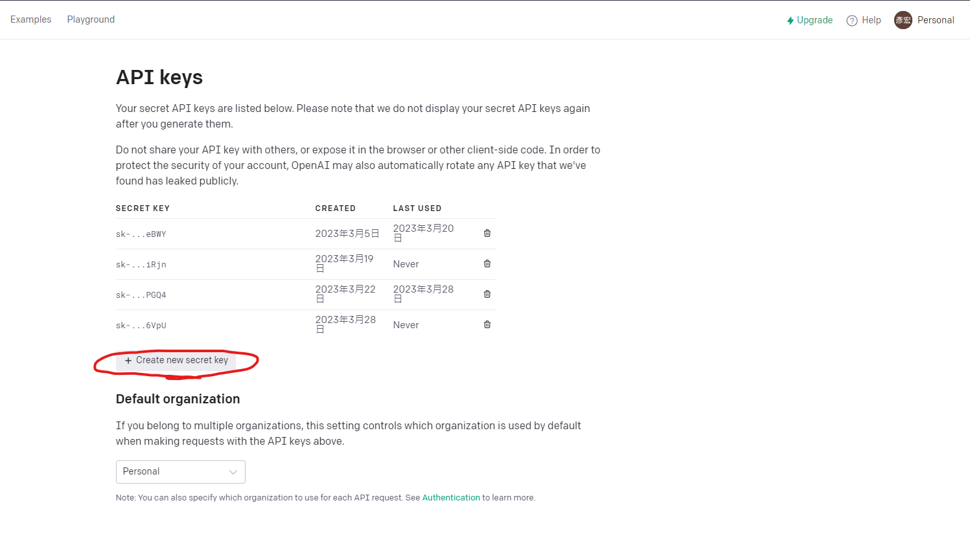Create a new secret key
This screenshot has height=560, width=970.
pos(176,361)
